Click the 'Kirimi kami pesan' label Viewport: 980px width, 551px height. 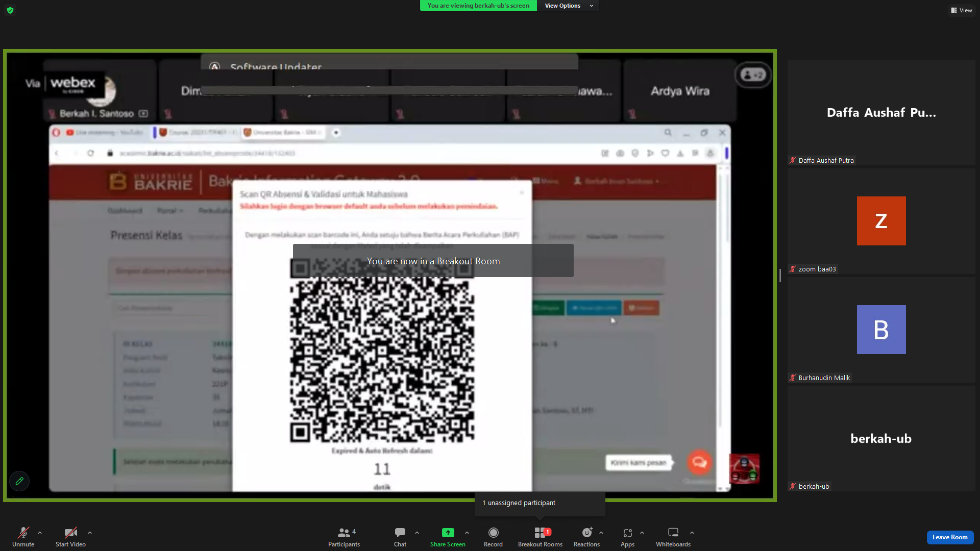[x=639, y=463]
